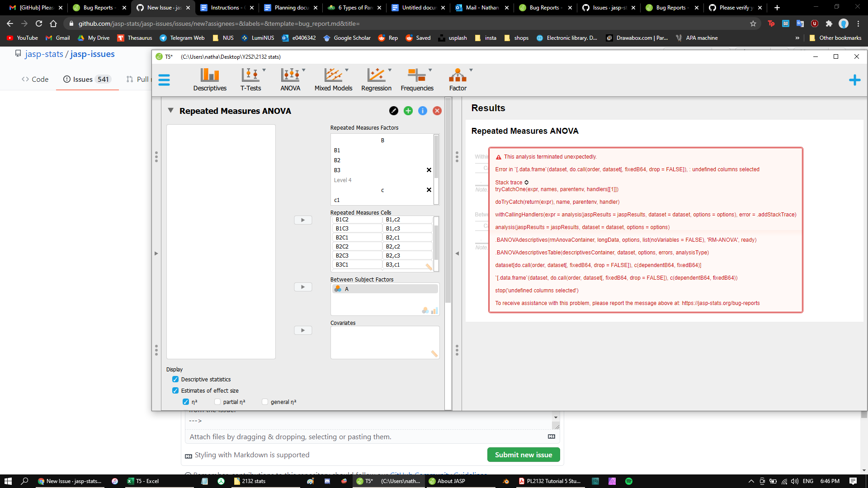Viewport: 868px width, 488px height.
Task: Remove factor B with the X
Action: [429, 170]
